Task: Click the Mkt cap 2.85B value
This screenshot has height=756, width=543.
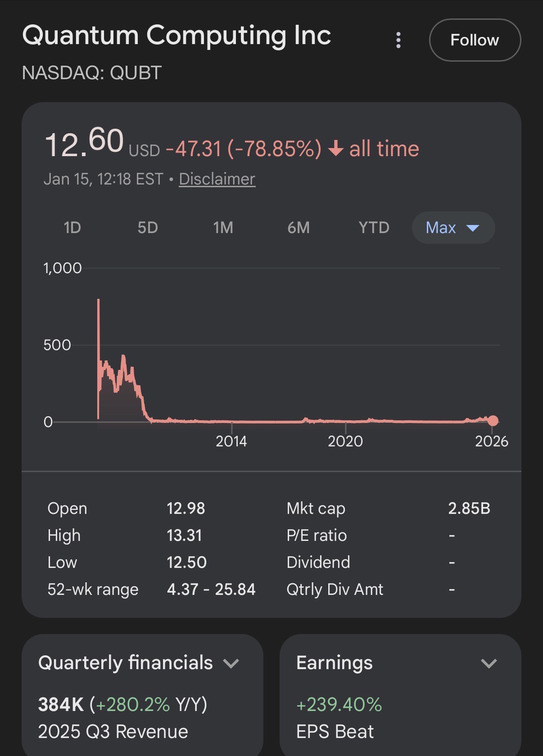Action: click(469, 508)
